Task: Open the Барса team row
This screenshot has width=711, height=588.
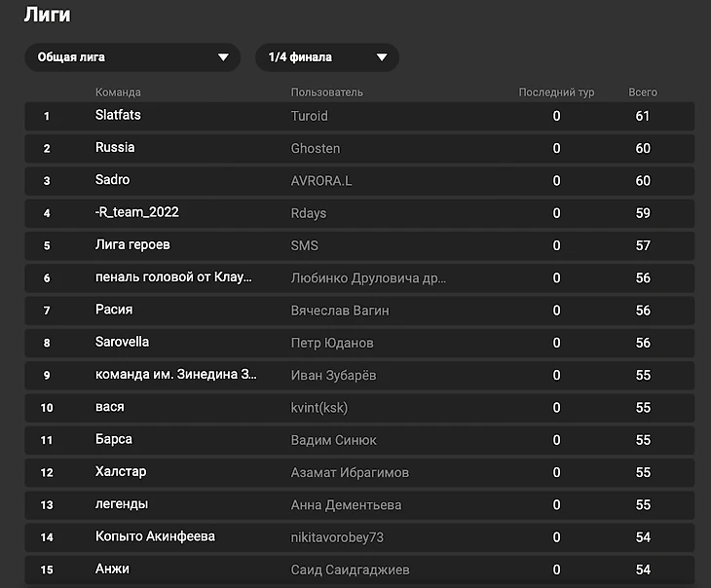Action: tap(114, 440)
